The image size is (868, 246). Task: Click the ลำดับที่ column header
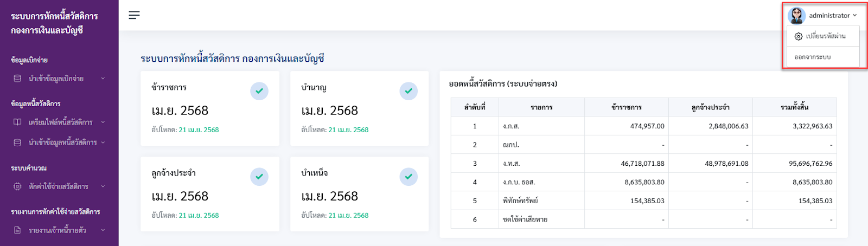475,107
